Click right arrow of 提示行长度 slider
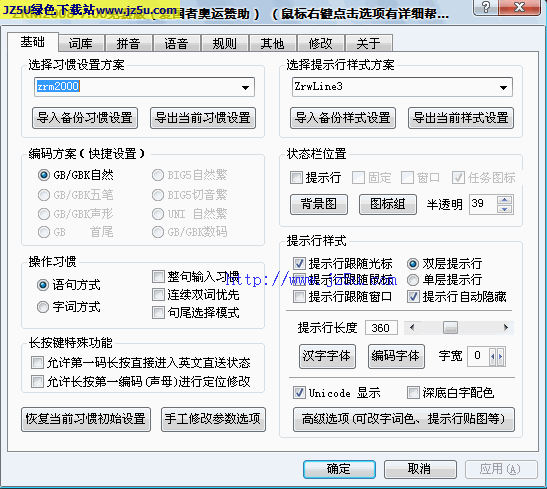The width and height of the screenshot is (547, 489). click(x=505, y=328)
